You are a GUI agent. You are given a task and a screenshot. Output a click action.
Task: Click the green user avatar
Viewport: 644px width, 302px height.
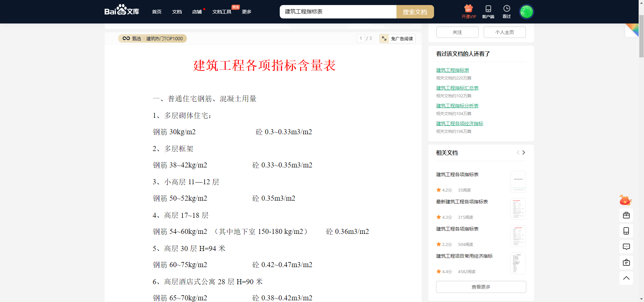point(526,12)
